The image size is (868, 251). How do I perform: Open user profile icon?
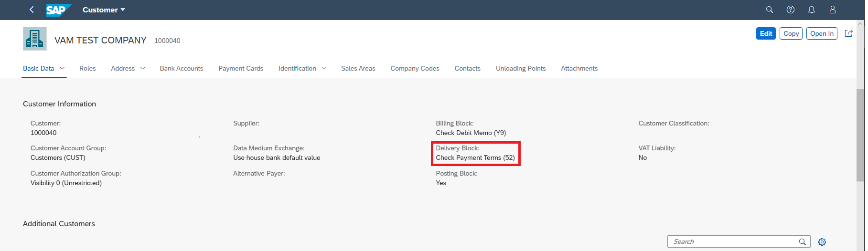click(832, 10)
